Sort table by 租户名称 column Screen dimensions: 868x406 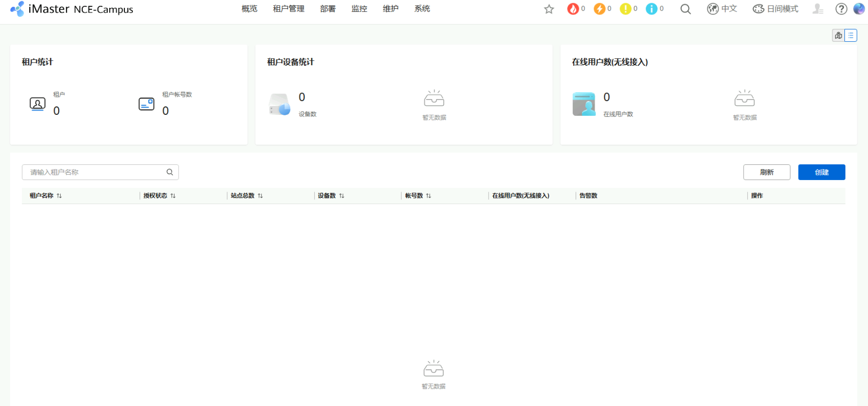tap(59, 196)
